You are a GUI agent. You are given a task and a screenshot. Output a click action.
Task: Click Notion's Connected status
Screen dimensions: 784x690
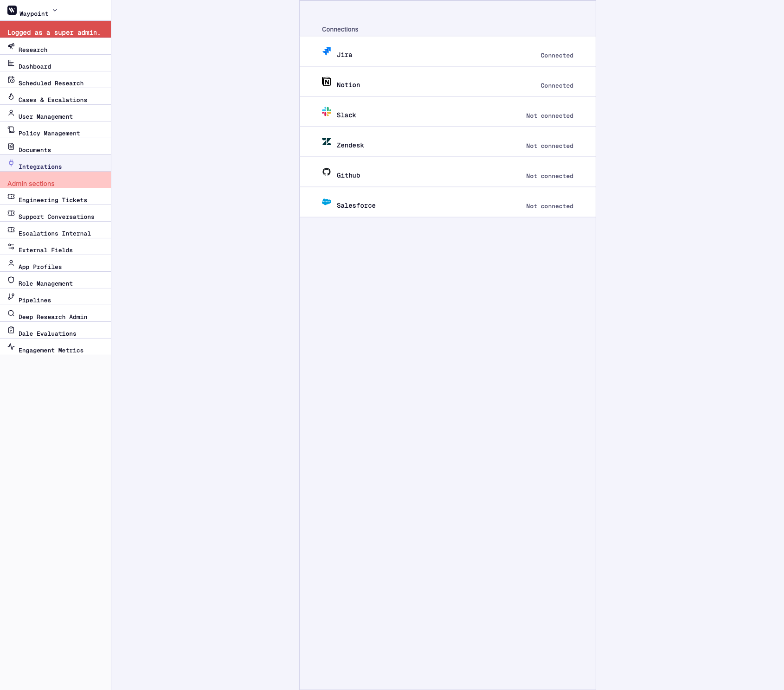tap(557, 86)
